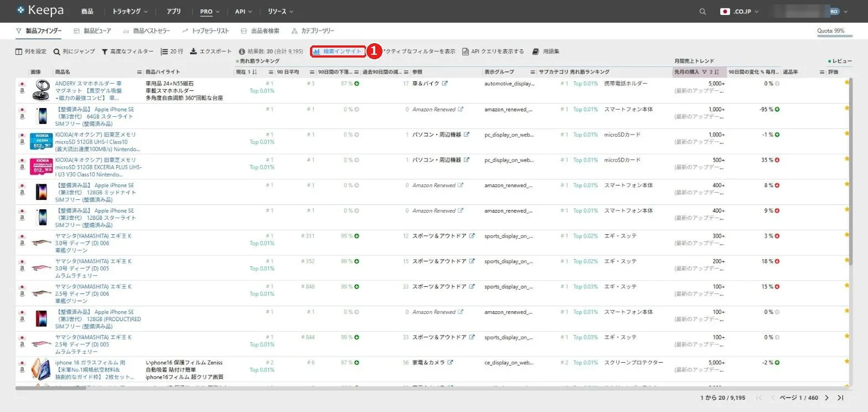
Task: Switch to 出品者検索 tab
Action: (x=260, y=31)
